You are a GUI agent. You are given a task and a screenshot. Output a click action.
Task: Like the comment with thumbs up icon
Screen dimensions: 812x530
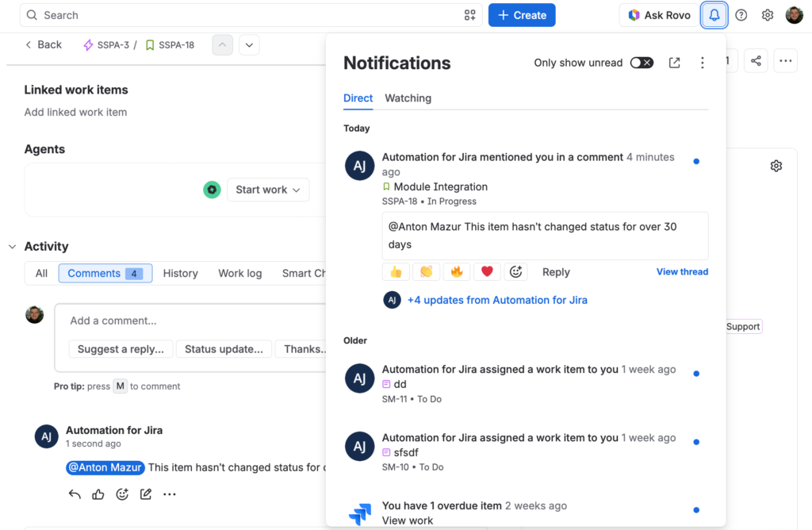98,494
